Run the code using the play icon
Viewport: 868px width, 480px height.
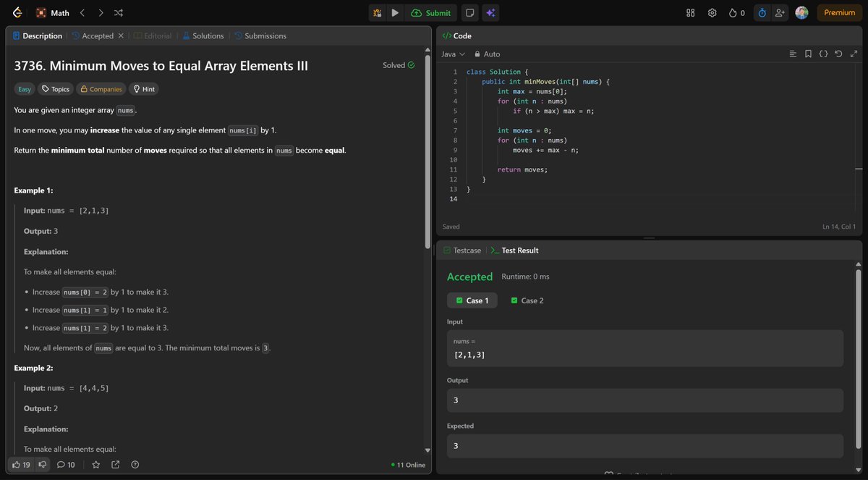click(393, 12)
